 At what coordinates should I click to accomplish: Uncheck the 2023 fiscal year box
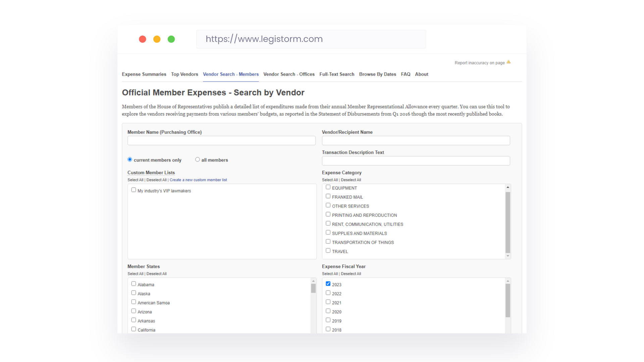pos(328,283)
